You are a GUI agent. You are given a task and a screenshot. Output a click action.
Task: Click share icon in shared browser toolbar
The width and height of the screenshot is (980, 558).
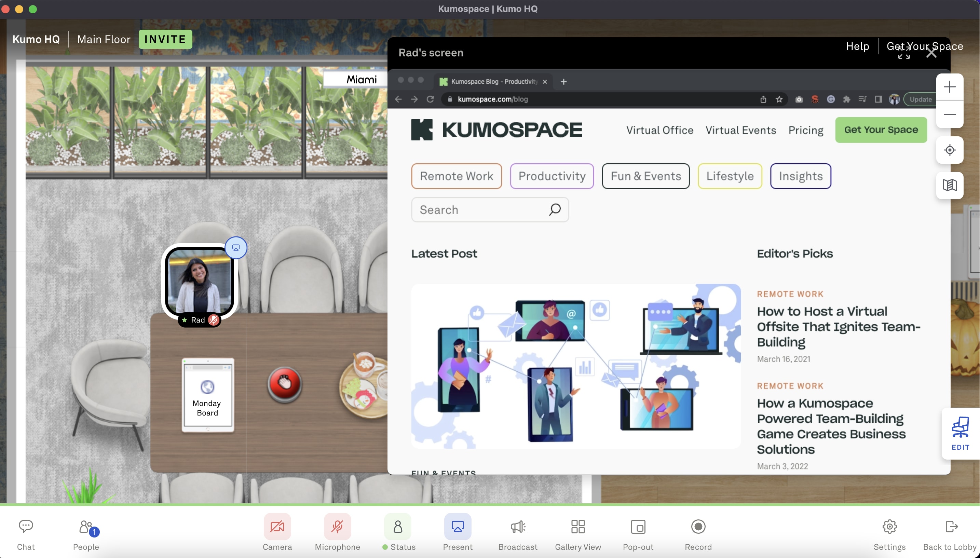tap(763, 99)
